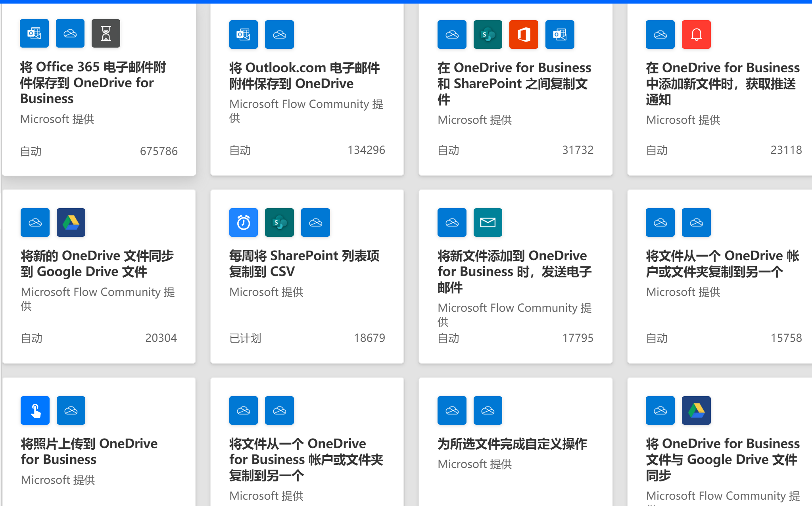
Task: Open template 为所选文件完成自定义操作
Action: pos(512,444)
